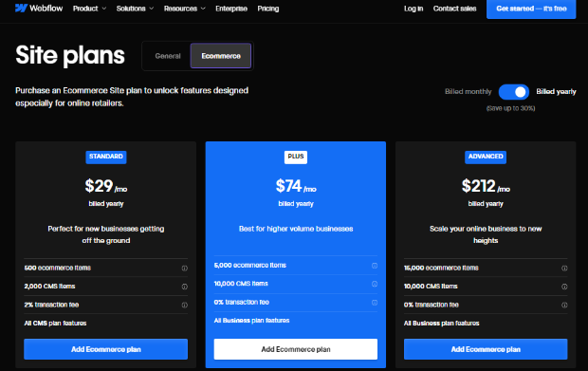Click the $74 /mo price
The height and width of the screenshot is (371, 588).
(296, 186)
